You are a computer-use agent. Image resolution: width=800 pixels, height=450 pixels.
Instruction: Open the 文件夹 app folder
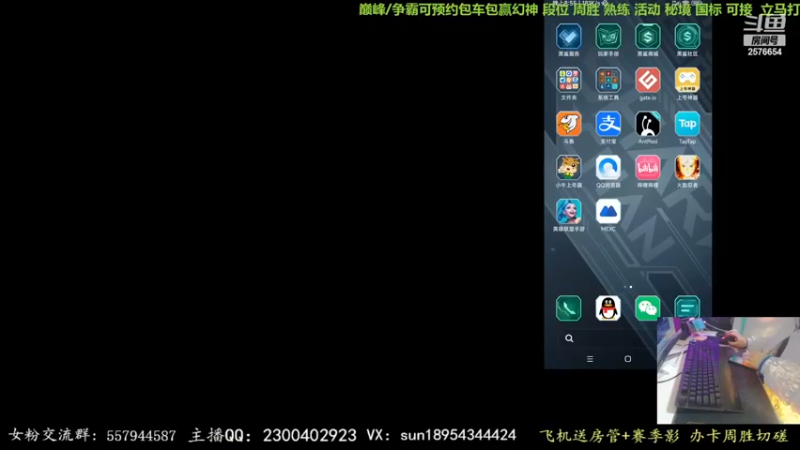click(568, 80)
